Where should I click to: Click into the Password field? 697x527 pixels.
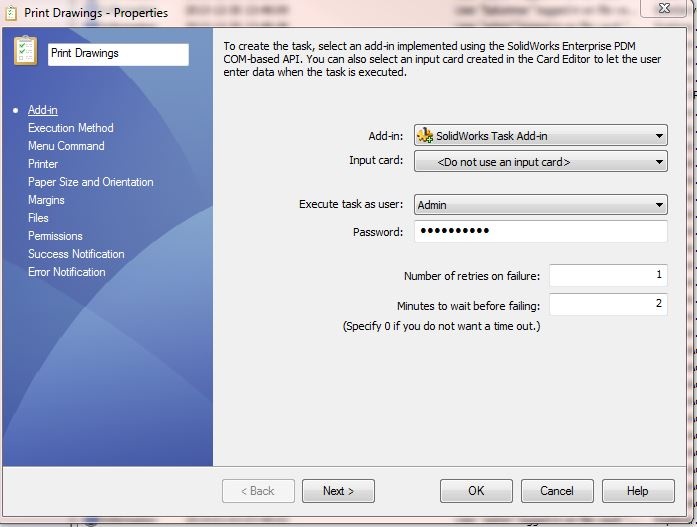pos(541,231)
